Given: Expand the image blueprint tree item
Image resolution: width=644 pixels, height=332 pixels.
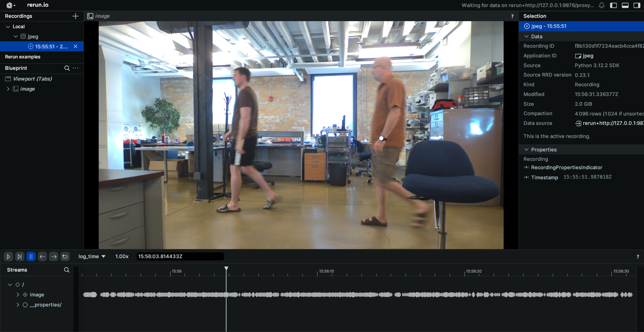Looking at the screenshot, I should tap(8, 89).
